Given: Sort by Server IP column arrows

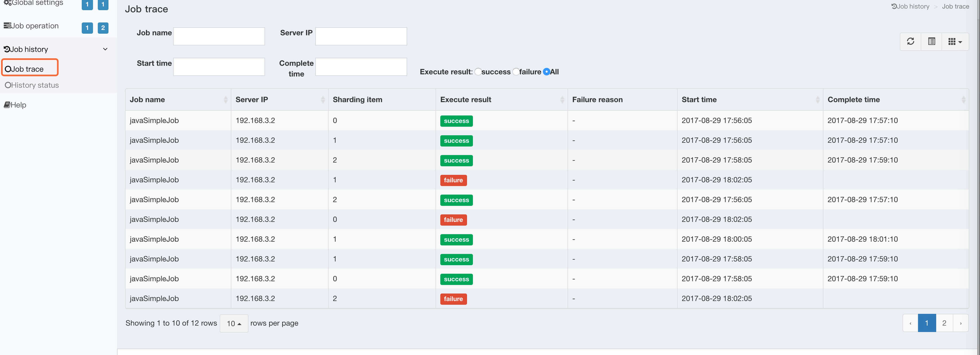Looking at the screenshot, I should pyautogui.click(x=322, y=100).
